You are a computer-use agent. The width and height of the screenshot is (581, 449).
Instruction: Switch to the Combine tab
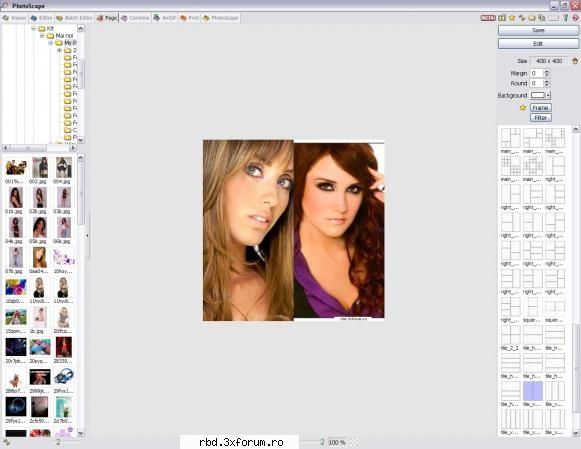coord(135,18)
